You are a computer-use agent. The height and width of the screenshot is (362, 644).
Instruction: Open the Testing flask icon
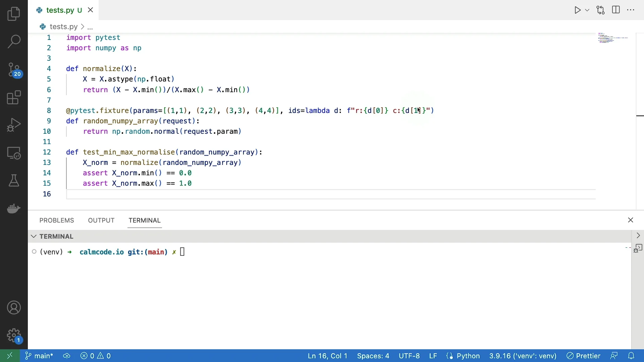click(14, 181)
